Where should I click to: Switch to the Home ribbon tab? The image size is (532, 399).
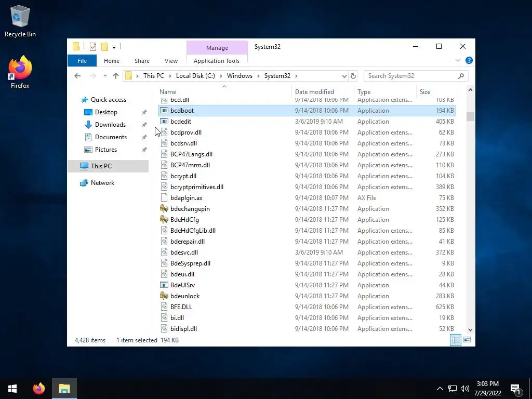pyautogui.click(x=112, y=61)
